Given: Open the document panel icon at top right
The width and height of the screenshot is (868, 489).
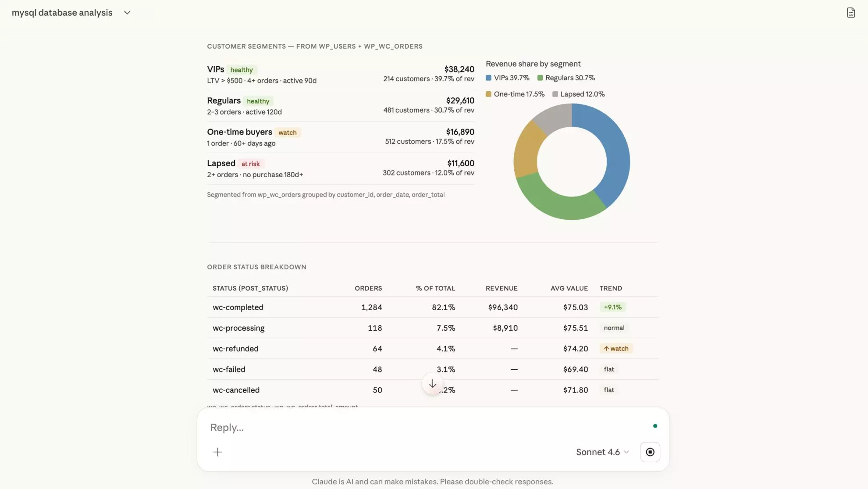Looking at the screenshot, I should (850, 13).
